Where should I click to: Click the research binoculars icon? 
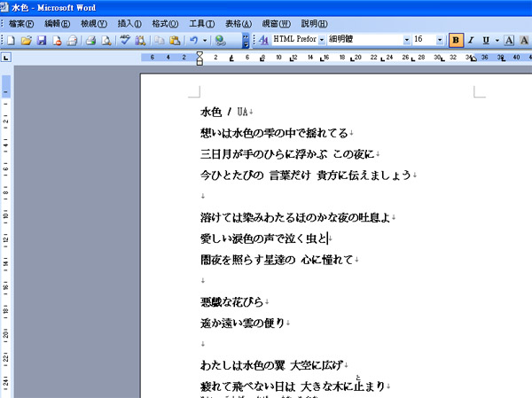point(140,41)
